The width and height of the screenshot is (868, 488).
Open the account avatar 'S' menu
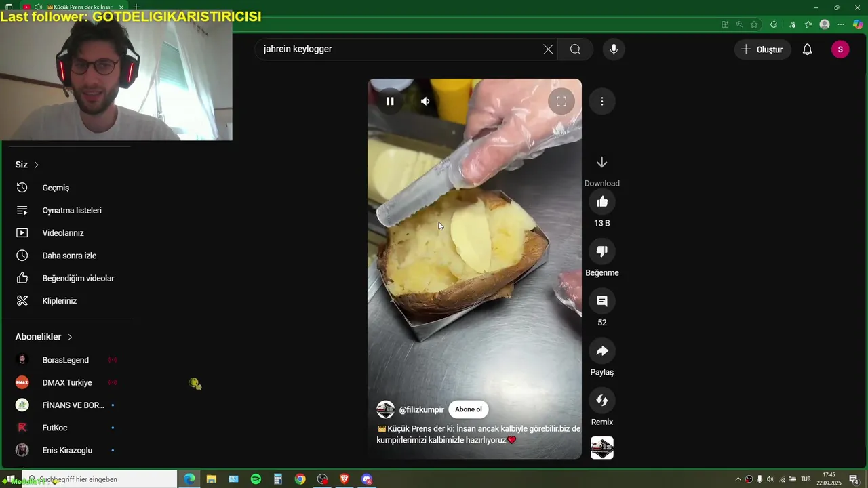[x=840, y=49]
